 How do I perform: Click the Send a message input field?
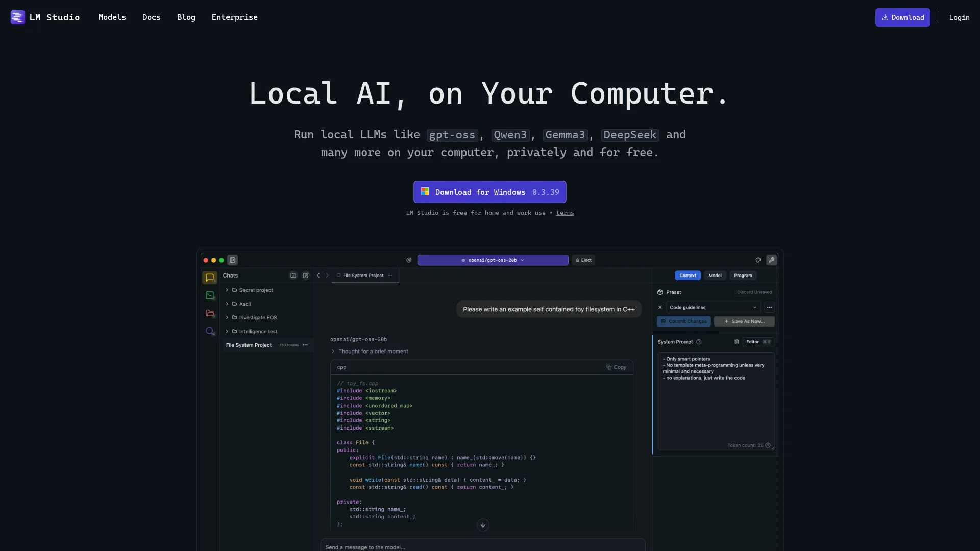pyautogui.click(x=483, y=545)
